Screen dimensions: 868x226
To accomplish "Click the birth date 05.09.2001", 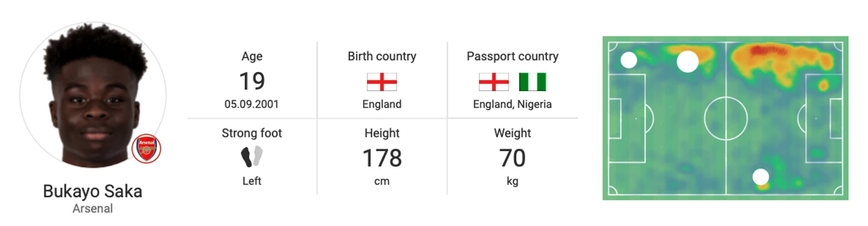I will (251, 104).
